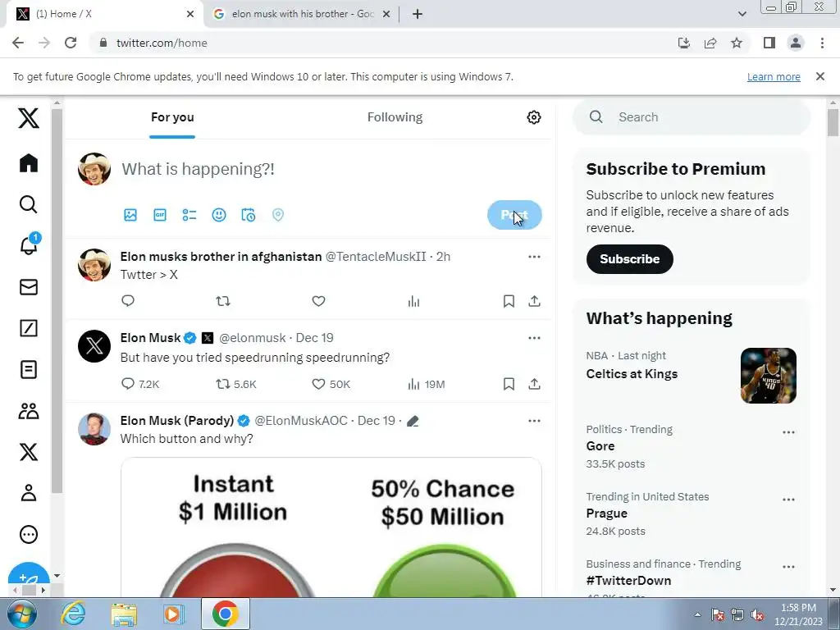Switch to For you tab
Viewport: 840px width, 630px height.
172,117
